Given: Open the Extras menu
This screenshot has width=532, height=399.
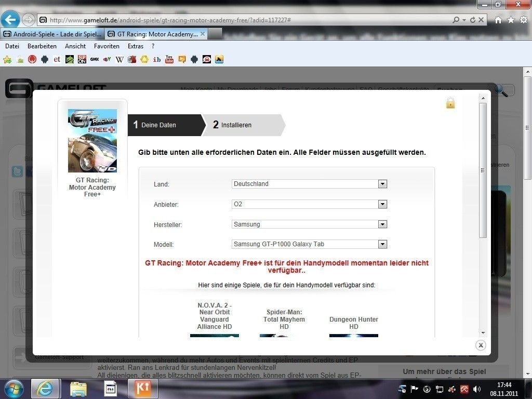Looking at the screenshot, I should coord(136,46).
